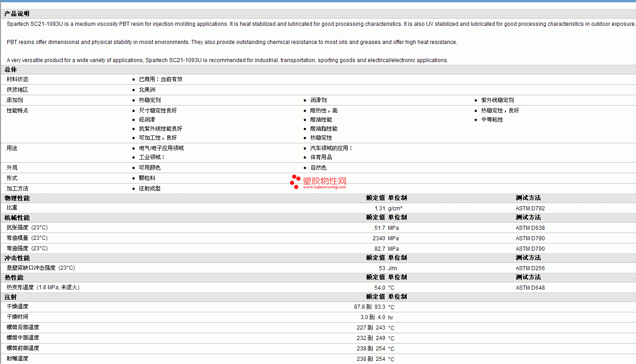Viewport: 636px width, 364px height.
Task: Select the 耐油脂性能 feature
Action: pyautogui.click(x=324, y=129)
